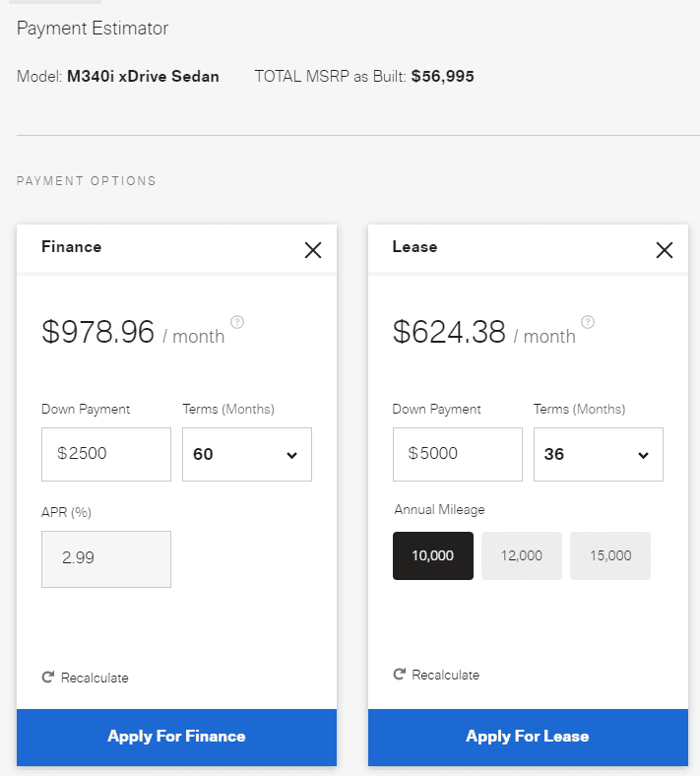The height and width of the screenshot is (776, 700).
Task: Open help icon beside $624.38 monthly payment
Action: pos(588,322)
